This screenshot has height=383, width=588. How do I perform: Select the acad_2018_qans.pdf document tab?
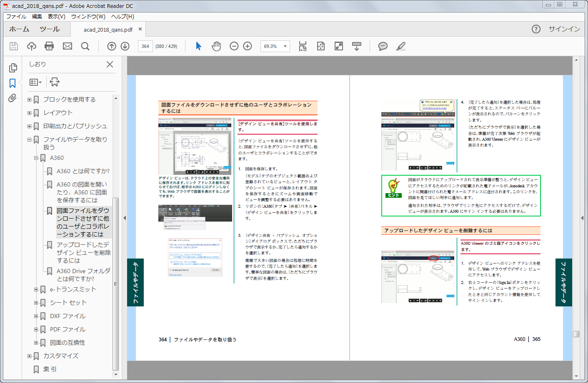click(x=108, y=30)
